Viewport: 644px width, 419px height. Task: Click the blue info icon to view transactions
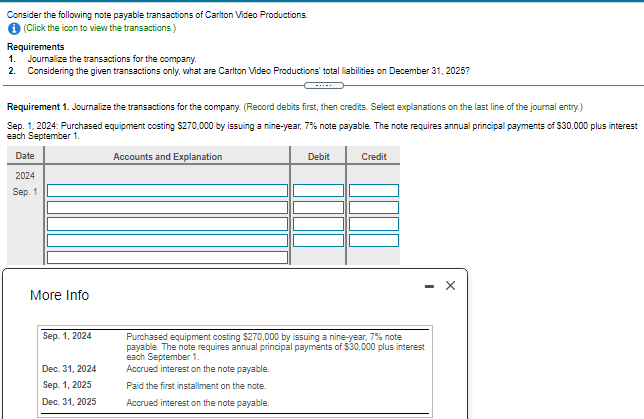point(14,28)
